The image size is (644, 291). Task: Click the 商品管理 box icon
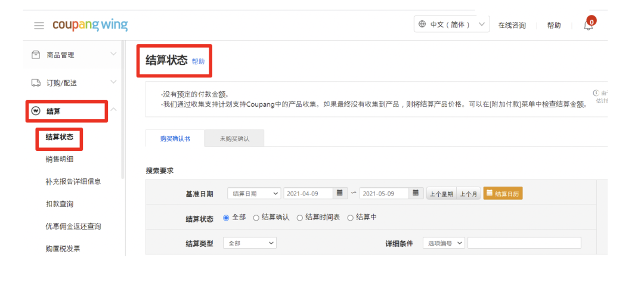[x=36, y=55]
